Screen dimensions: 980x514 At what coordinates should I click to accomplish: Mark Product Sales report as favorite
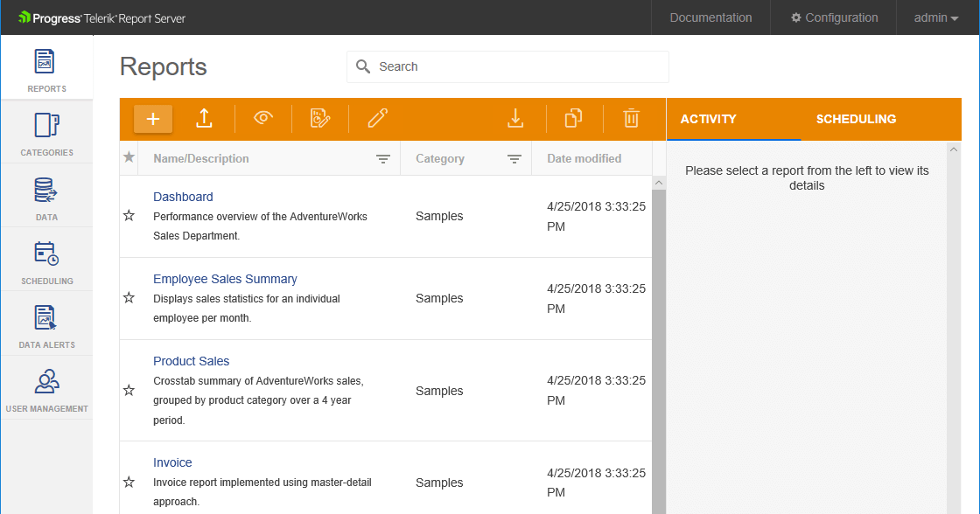pyautogui.click(x=129, y=391)
